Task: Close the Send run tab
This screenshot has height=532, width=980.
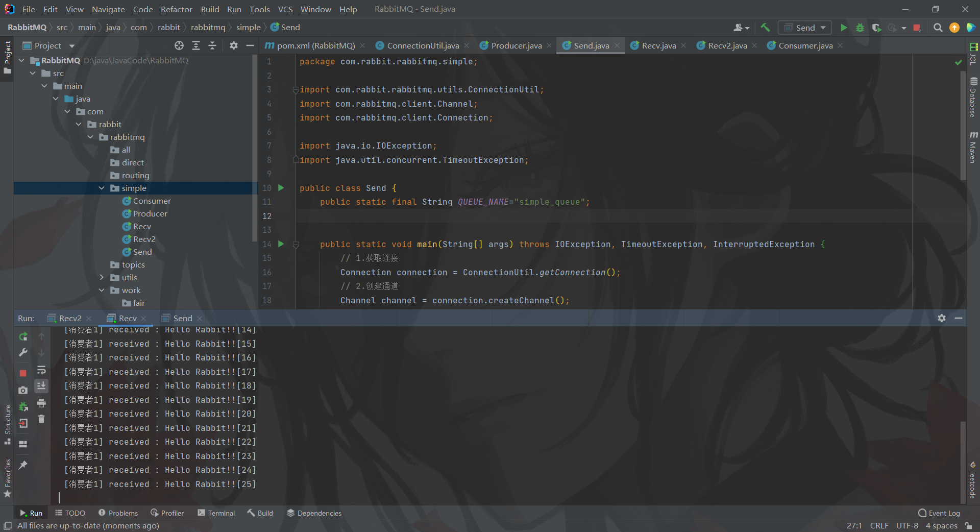Action: point(200,319)
